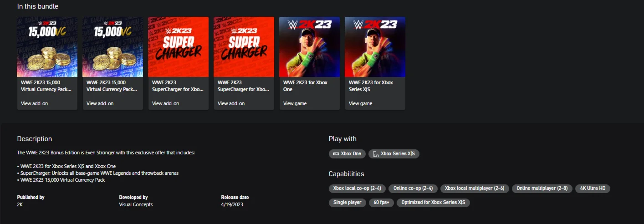
Task: Select the 4K Ultra HD capability tag
Action: pyautogui.click(x=593, y=188)
